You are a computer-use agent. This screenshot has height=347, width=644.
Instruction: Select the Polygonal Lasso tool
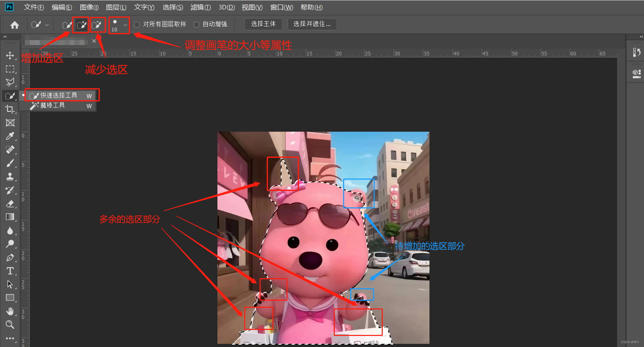coord(10,82)
